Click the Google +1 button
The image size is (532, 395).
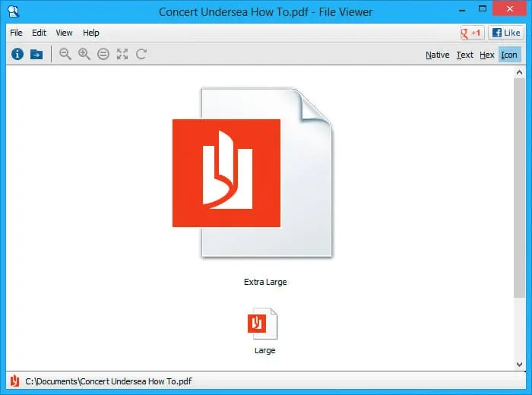pyautogui.click(x=472, y=33)
